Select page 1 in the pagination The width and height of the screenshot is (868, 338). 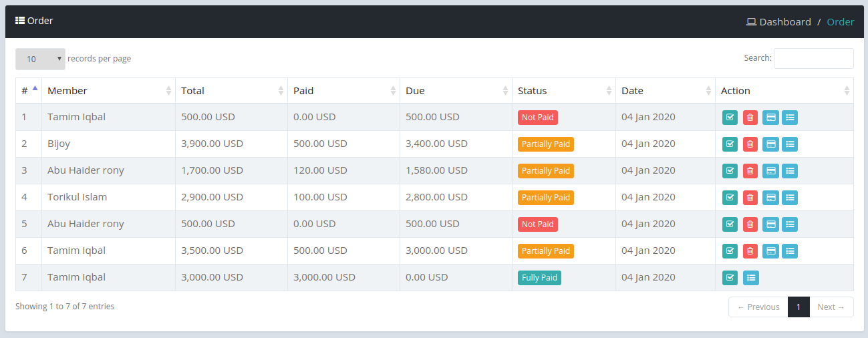click(799, 307)
